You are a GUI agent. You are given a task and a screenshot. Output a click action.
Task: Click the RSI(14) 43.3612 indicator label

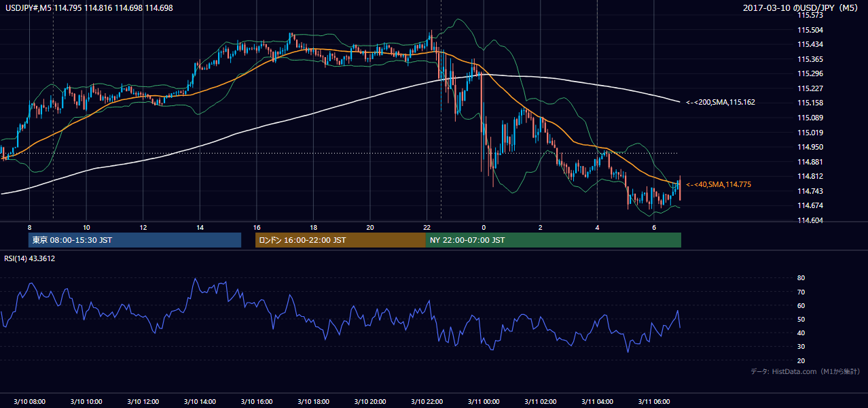click(x=30, y=258)
